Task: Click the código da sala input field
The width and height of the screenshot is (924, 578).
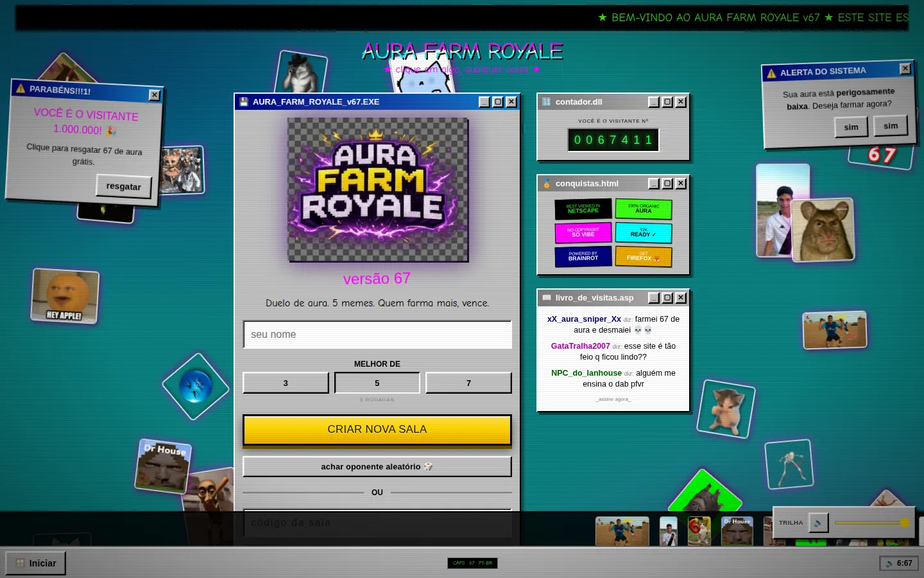Action: pyautogui.click(x=377, y=523)
